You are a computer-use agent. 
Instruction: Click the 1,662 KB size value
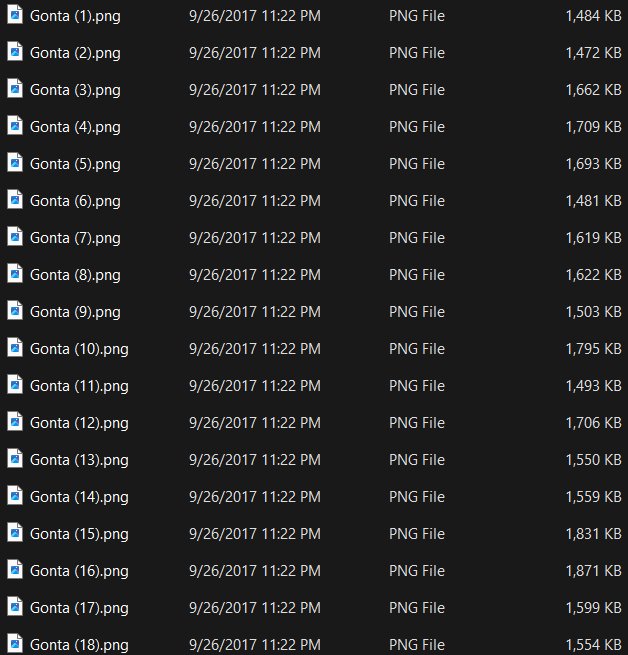click(593, 90)
